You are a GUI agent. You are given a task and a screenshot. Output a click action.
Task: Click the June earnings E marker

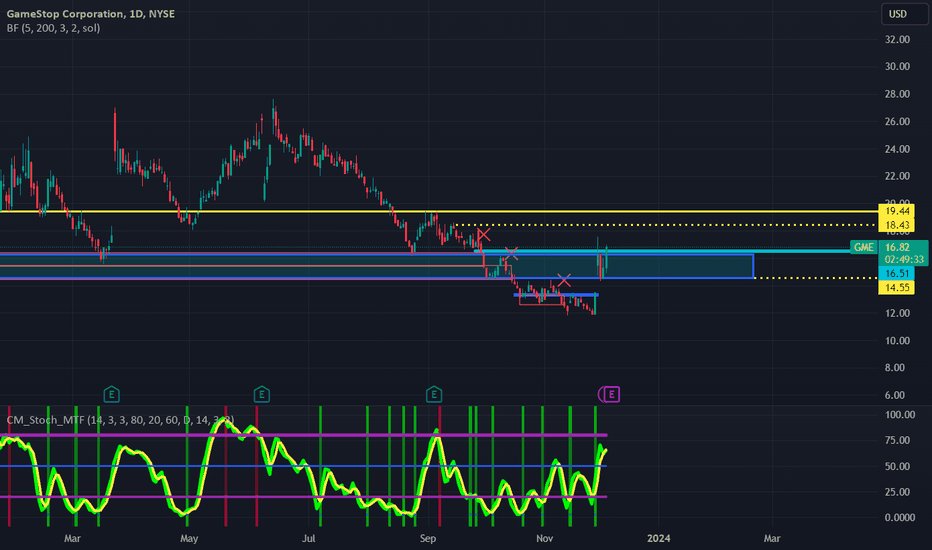click(x=262, y=394)
